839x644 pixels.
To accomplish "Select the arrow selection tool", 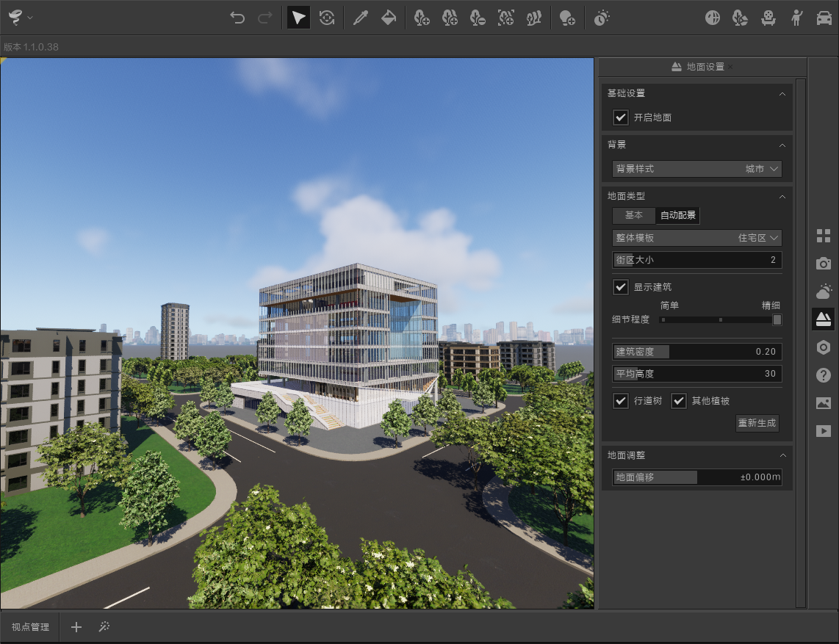I will (298, 18).
